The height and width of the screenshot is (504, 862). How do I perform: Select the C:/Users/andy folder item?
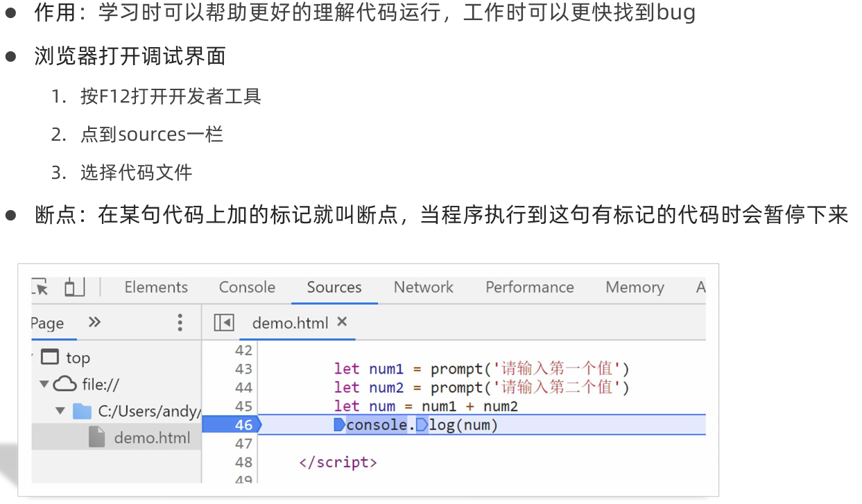(x=149, y=411)
